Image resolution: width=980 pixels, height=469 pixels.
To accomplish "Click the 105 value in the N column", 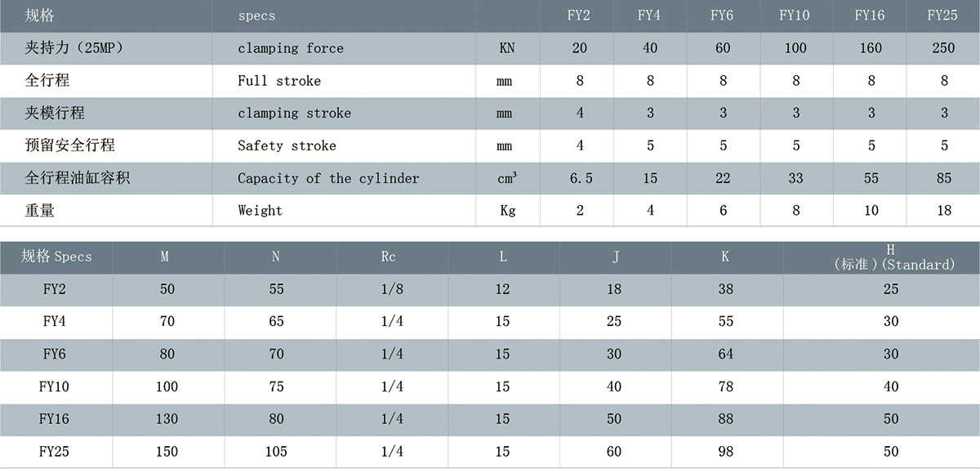I will pyautogui.click(x=277, y=451).
